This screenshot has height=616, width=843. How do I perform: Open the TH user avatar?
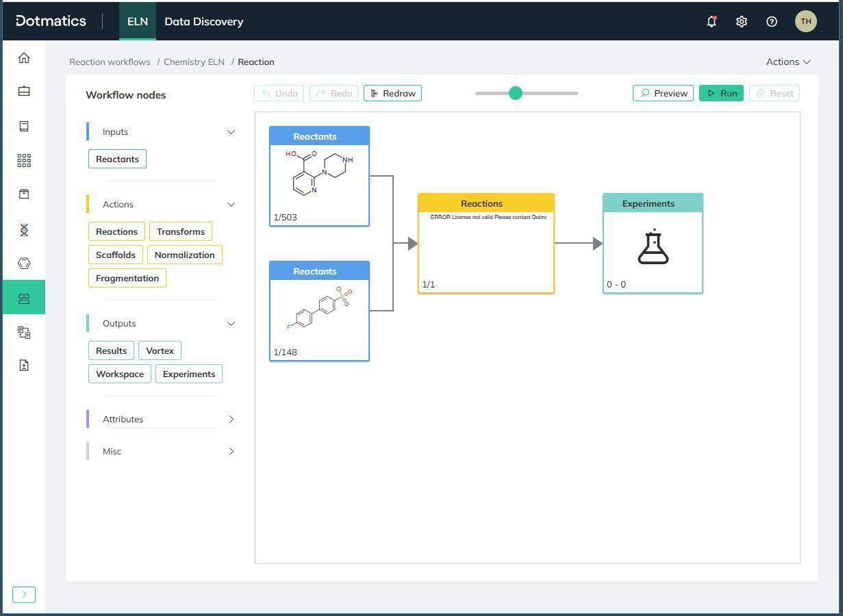[x=806, y=21]
